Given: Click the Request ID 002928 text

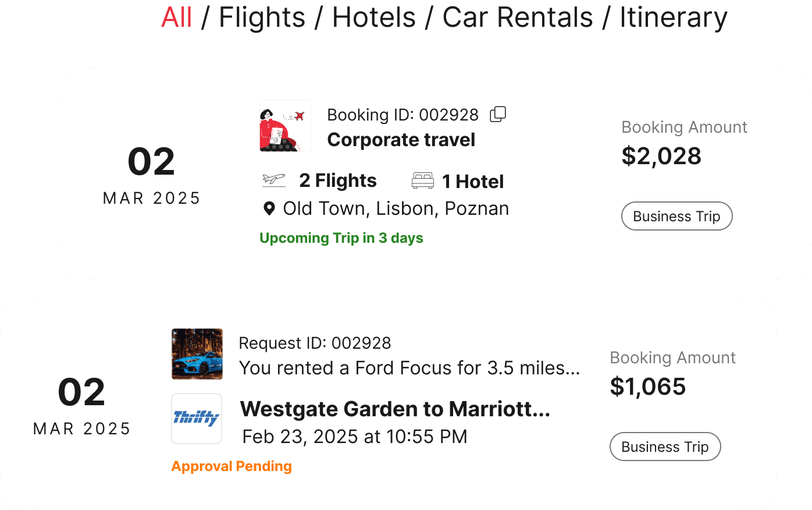Looking at the screenshot, I should pos(315,343).
